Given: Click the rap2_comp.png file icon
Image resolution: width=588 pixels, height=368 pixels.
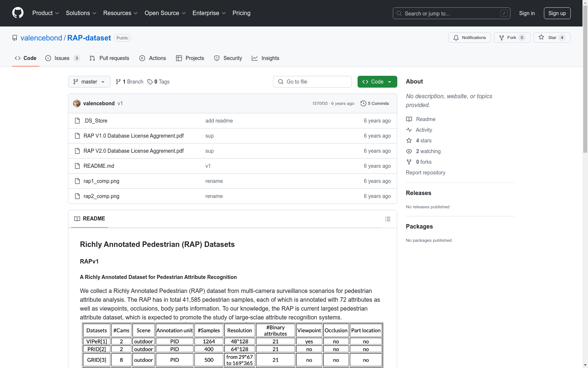Looking at the screenshot, I should click(x=77, y=196).
